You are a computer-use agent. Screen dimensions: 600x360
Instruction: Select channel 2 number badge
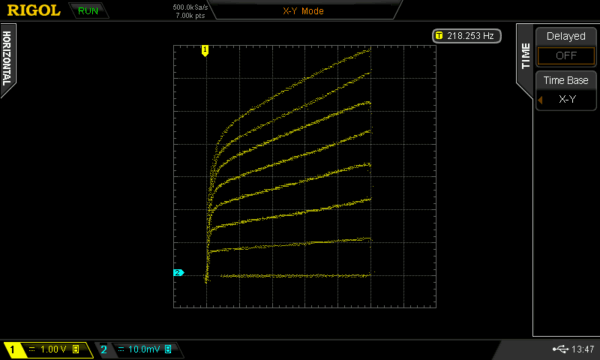(104, 349)
